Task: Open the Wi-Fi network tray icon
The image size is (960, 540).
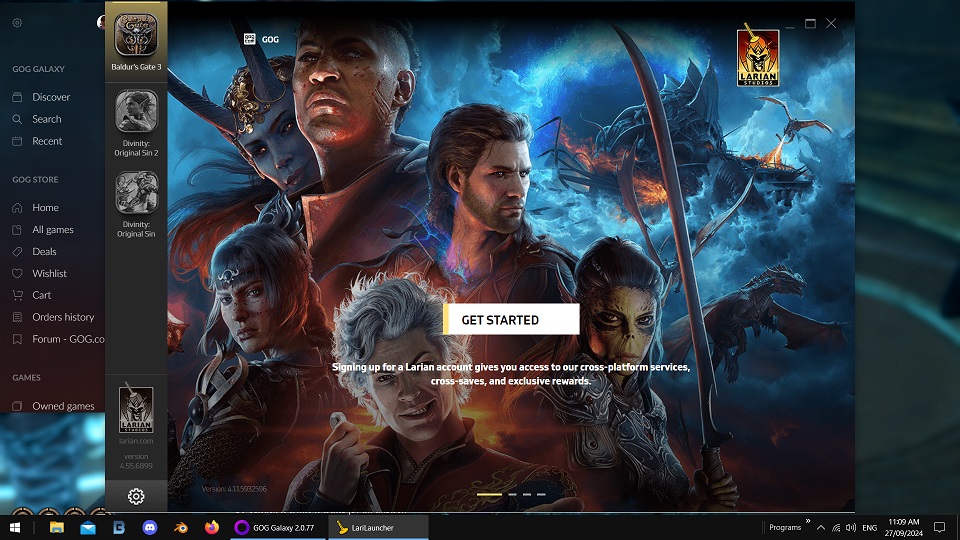Action: click(836, 527)
